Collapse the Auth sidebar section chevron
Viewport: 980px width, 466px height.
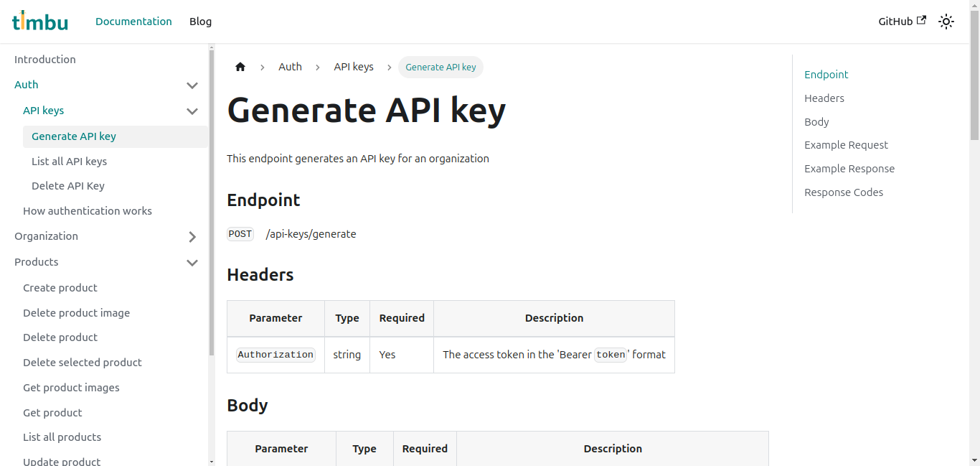(x=192, y=85)
